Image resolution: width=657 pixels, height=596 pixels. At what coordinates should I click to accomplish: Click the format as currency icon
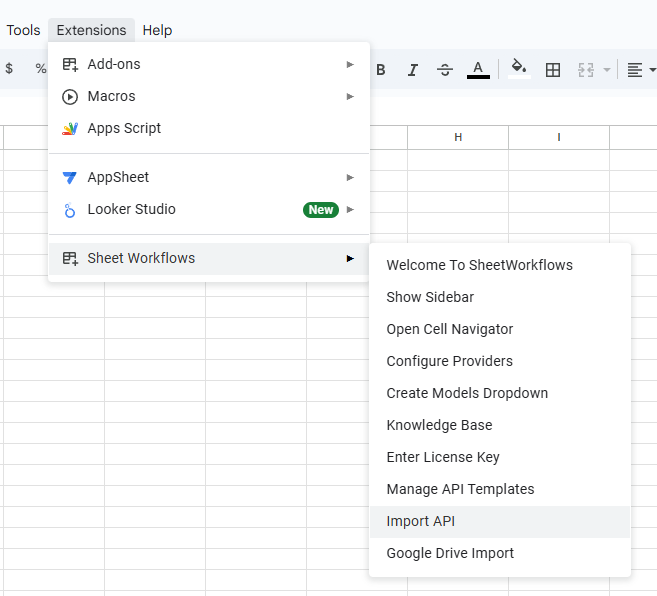point(9,69)
